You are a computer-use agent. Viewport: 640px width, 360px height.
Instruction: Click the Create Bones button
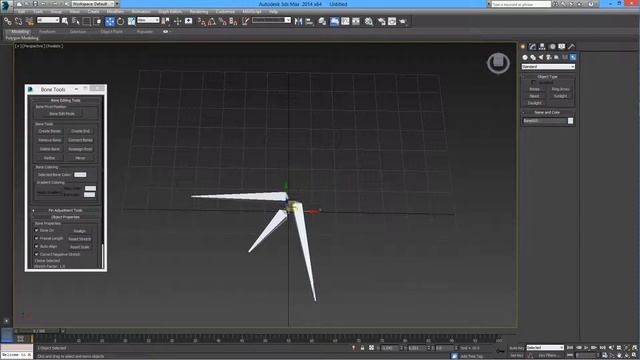[x=50, y=131]
